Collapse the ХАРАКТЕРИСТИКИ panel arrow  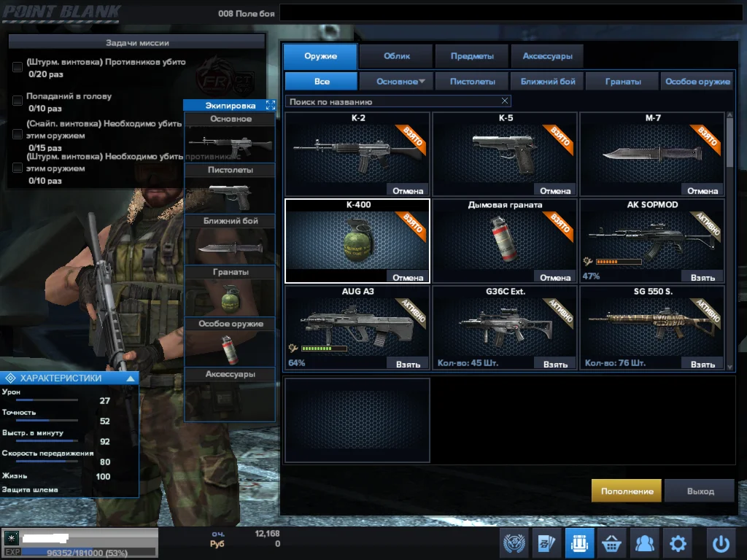tap(131, 378)
